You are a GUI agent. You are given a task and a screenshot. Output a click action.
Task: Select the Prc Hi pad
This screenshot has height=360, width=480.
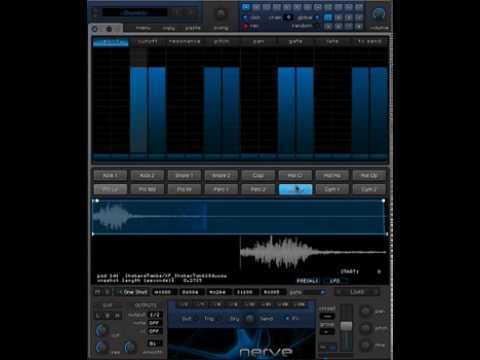pyautogui.click(x=184, y=189)
